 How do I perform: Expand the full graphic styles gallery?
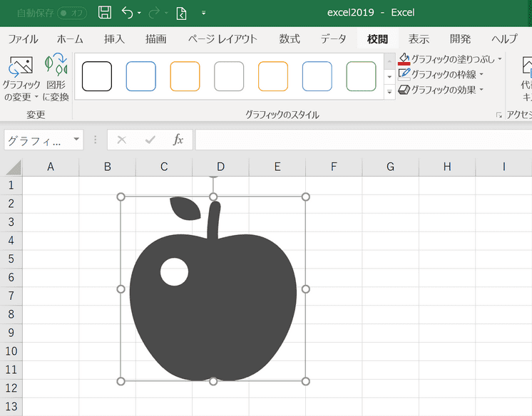pos(389,92)
